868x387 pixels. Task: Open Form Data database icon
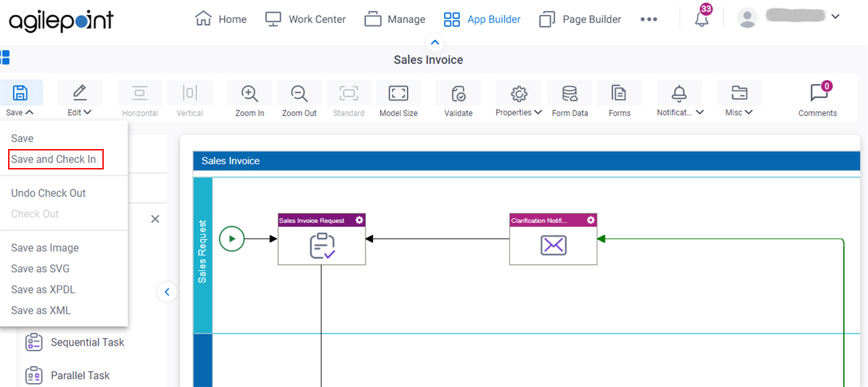coord(570,93)
